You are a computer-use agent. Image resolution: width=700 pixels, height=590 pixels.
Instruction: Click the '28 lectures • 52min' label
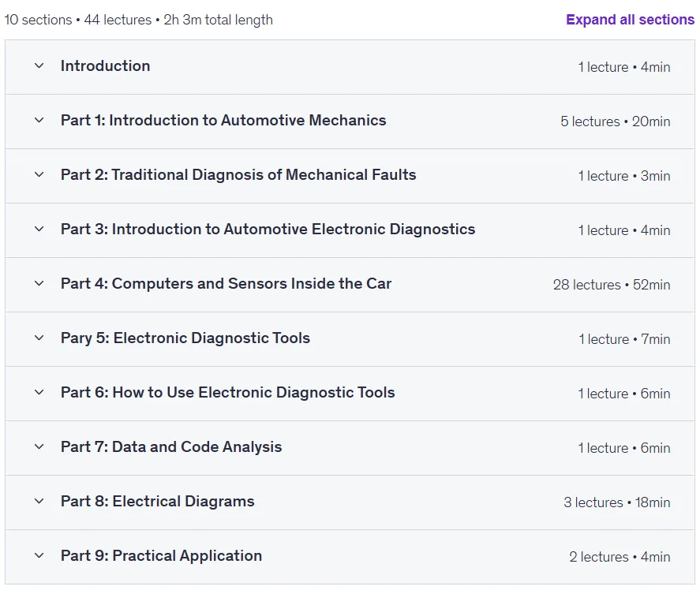(612, 285)
